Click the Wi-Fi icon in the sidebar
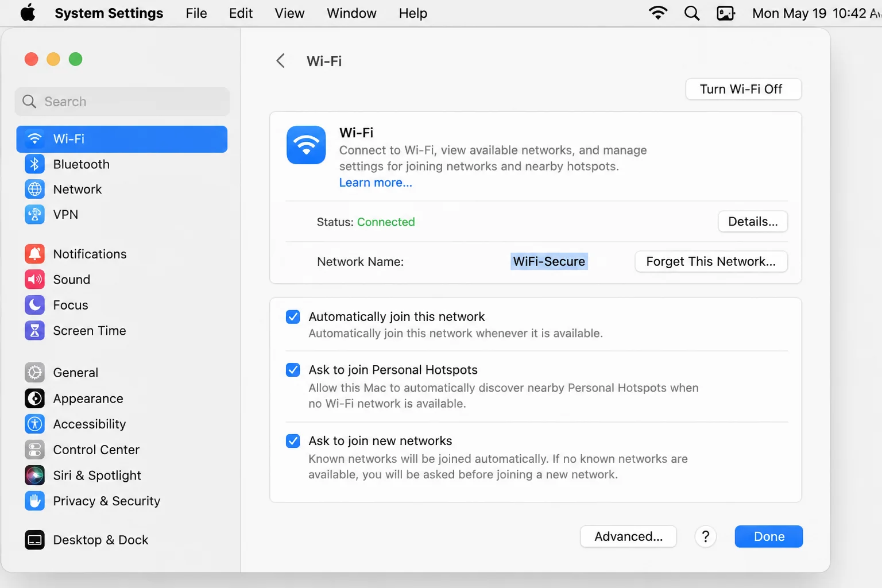The width and height of the screenshot is (882, 588). (x=35, y=139)
